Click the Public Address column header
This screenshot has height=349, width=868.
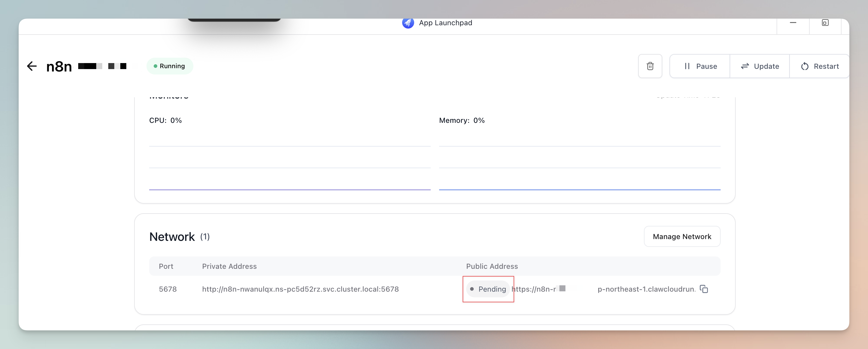[x=492, y=266]
